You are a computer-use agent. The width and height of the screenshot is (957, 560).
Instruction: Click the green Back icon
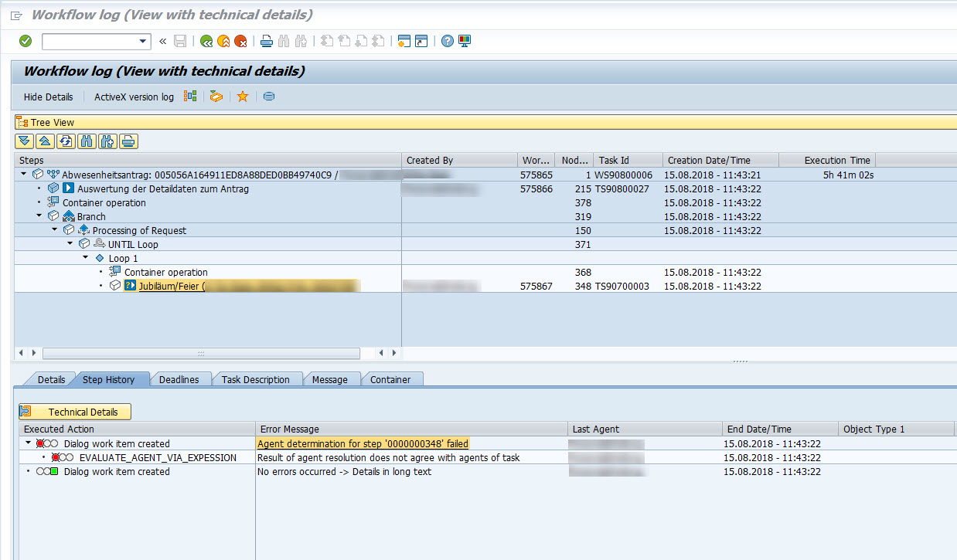click(x=206, y=42)
